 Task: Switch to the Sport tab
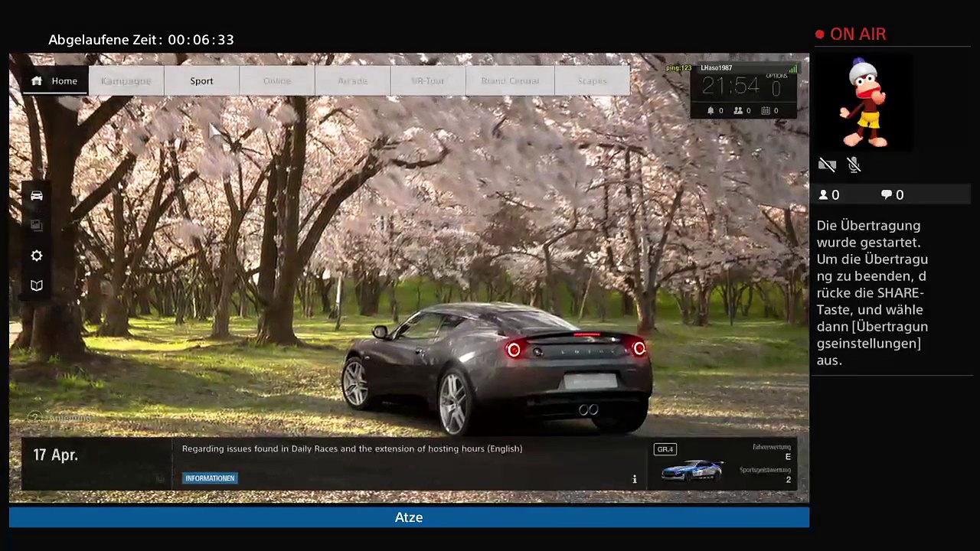pyautogui.click(x=201, y=80)
